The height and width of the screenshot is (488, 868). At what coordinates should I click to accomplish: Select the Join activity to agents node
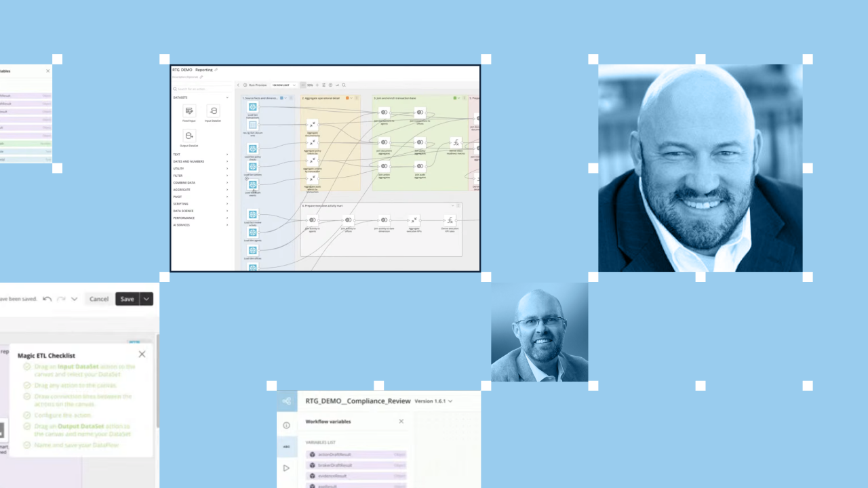(x=313, y=220)
